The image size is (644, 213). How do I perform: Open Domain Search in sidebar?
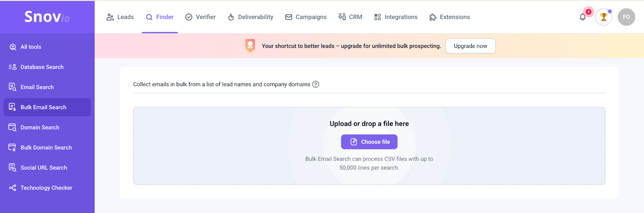pos(47,127)
